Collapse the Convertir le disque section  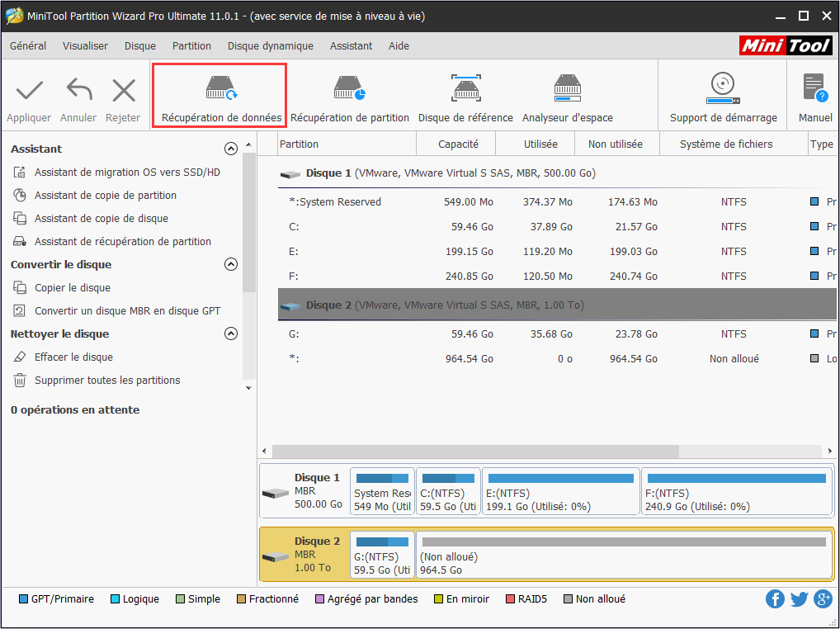point(231,264)
